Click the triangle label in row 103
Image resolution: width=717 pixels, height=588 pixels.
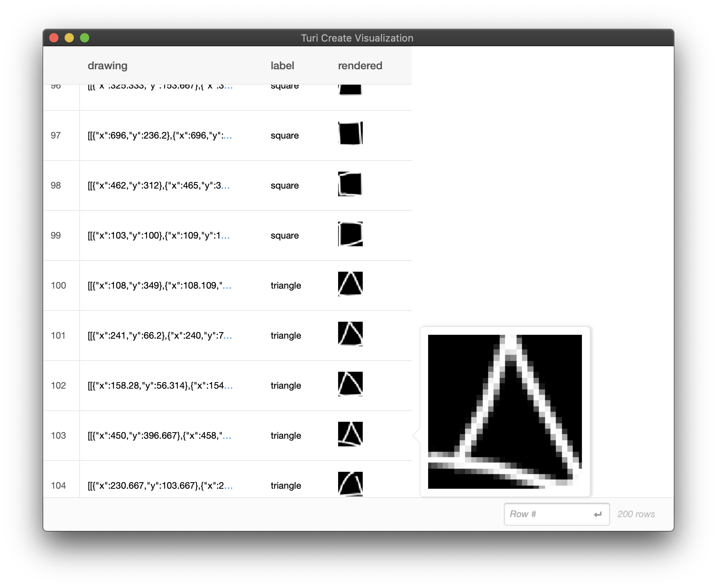click(x=286, y=436)
